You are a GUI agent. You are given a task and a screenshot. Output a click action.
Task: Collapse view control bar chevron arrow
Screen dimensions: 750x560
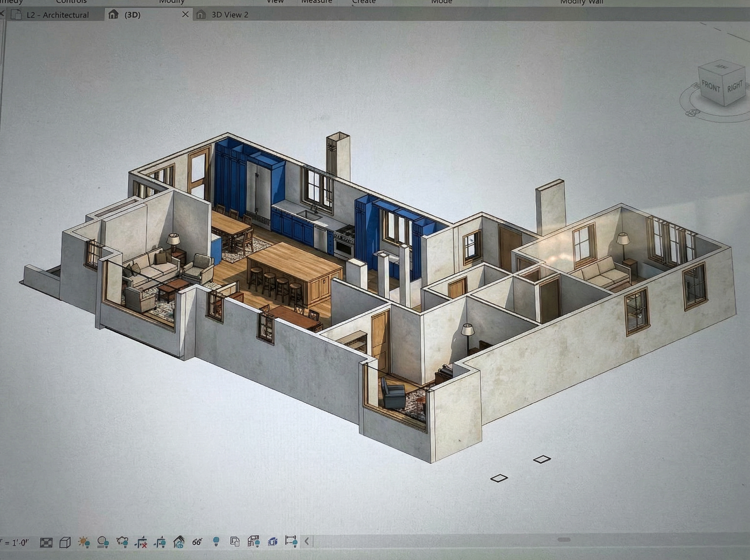pyautogui.click(x=307, y=541)
